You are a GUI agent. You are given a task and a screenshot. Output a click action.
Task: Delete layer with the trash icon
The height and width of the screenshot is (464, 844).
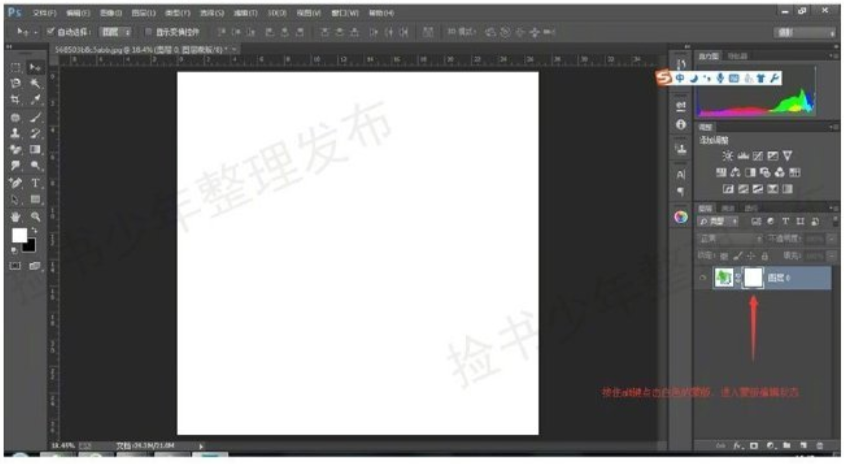click(820, 446)
